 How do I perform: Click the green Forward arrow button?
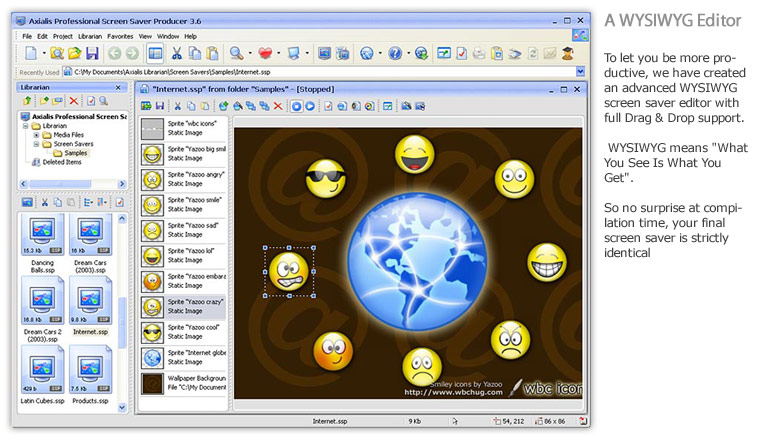point(132,53)
